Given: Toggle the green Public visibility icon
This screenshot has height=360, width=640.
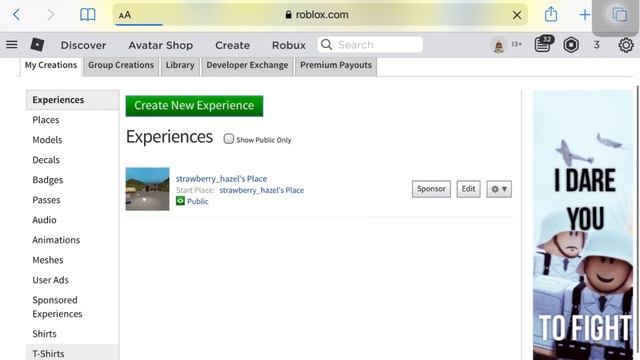Looking at the screenshot, I should pos(180,201).
